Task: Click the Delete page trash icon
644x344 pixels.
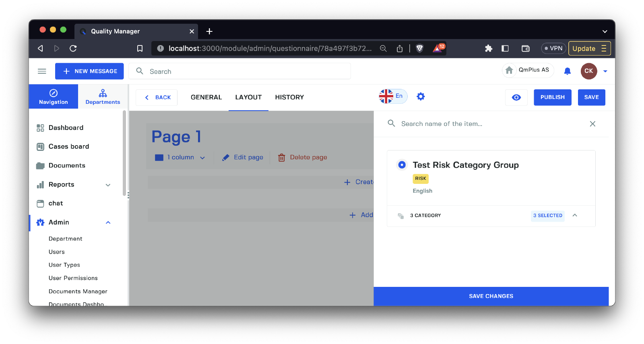Action: click(x=282, y=157)
